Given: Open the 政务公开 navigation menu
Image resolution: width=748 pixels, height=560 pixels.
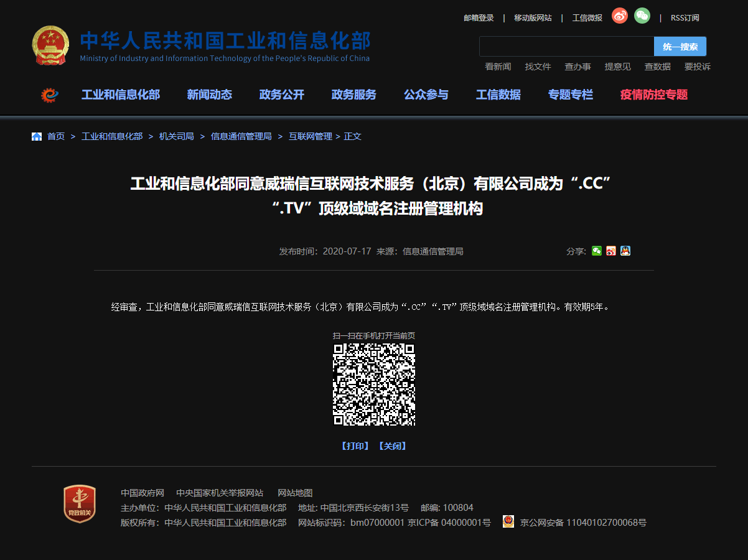Looking at the screenshot, I should (x=282, y=95).
